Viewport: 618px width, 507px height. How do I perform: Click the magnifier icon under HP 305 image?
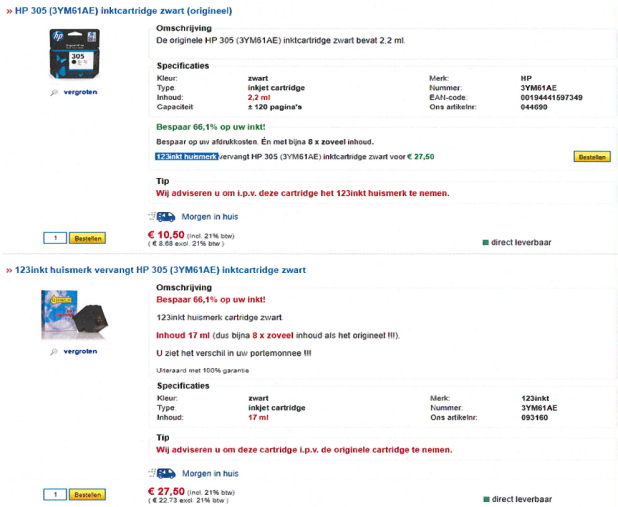tap(54, 92)
